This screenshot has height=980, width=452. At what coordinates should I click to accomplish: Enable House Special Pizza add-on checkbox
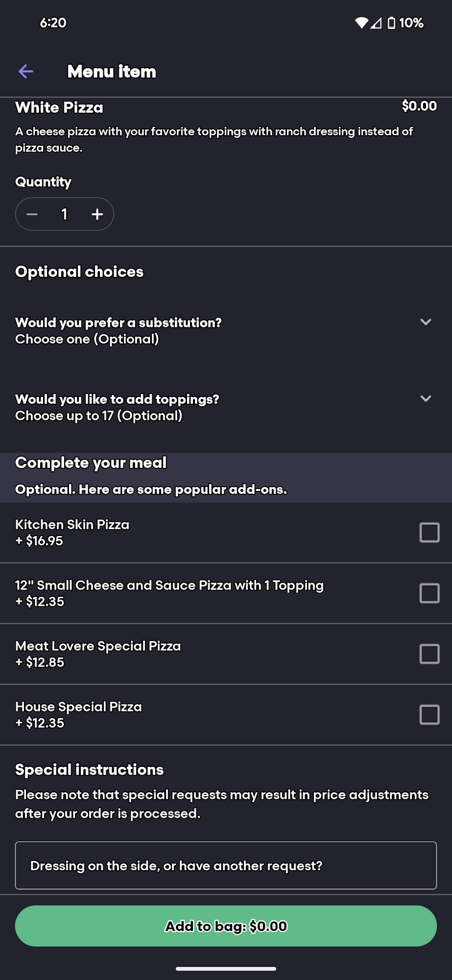pos(429,715)
